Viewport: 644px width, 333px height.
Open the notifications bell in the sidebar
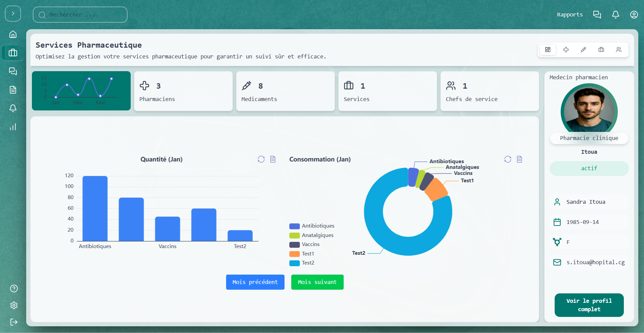pos(13,108)
